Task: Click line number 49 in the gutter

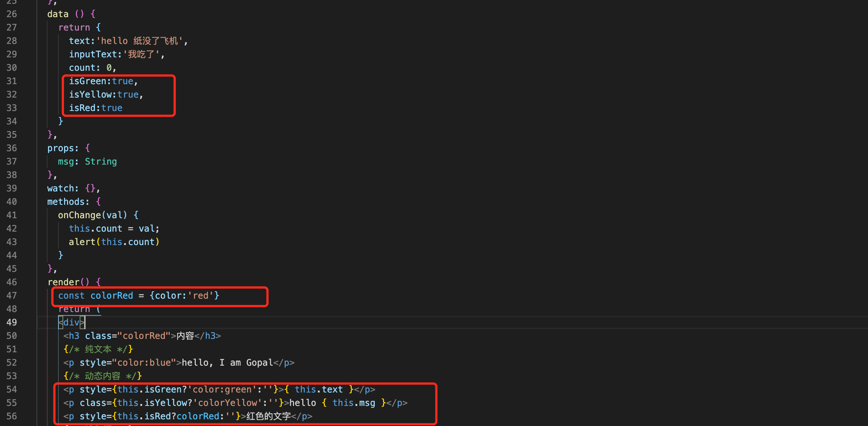Action: 12,322
